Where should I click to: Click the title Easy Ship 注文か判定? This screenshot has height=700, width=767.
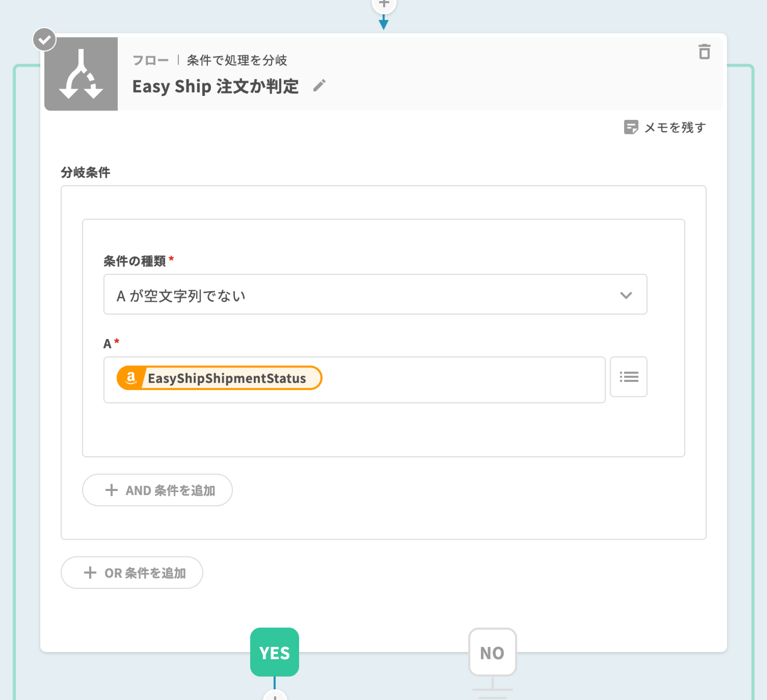click(215, 86)
